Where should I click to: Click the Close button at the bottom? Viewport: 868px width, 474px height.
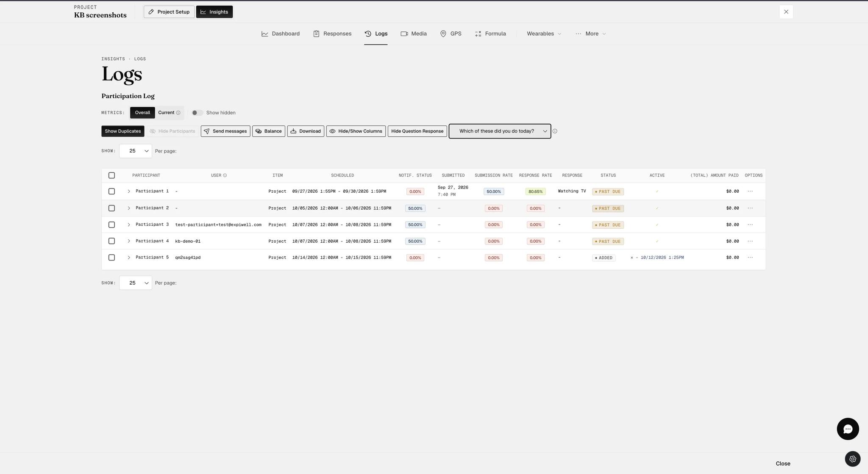[x=783, y=463]
